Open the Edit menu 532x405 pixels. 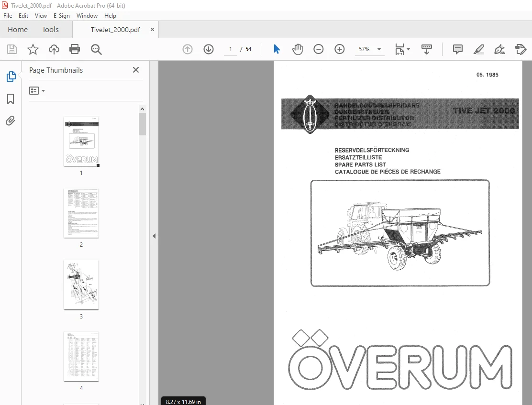pos(23,16)
